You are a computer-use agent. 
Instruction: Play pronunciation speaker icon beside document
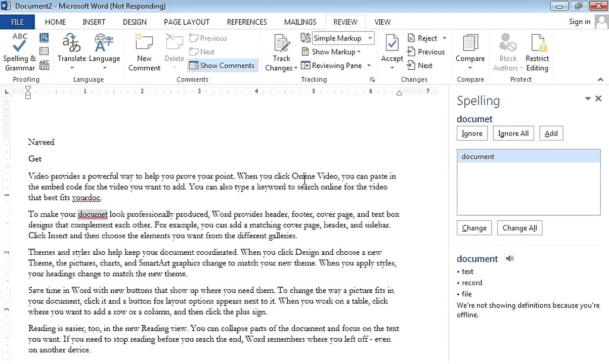[509, 259]
